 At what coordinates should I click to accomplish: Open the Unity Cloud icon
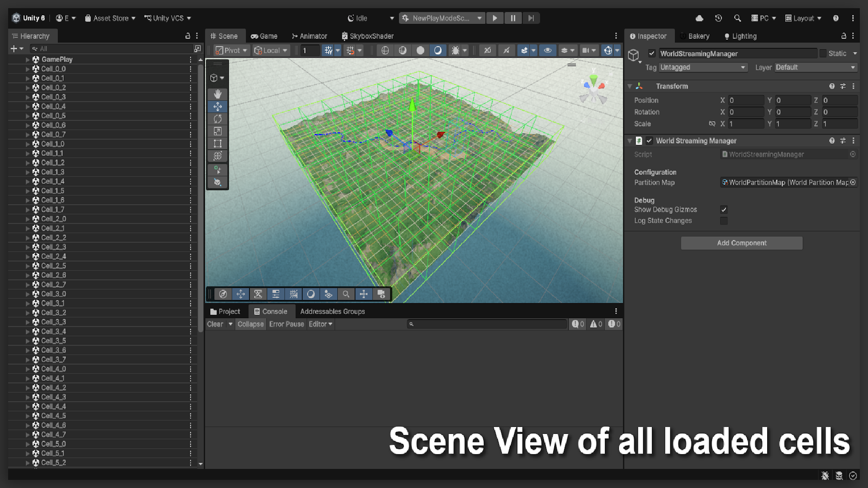699,18
